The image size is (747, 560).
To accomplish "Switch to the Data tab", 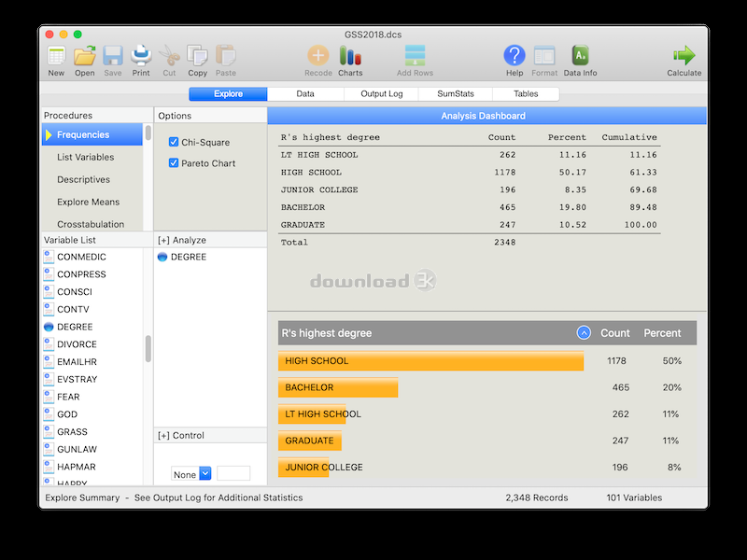I will pyautogui.click(x=305, y=94).
